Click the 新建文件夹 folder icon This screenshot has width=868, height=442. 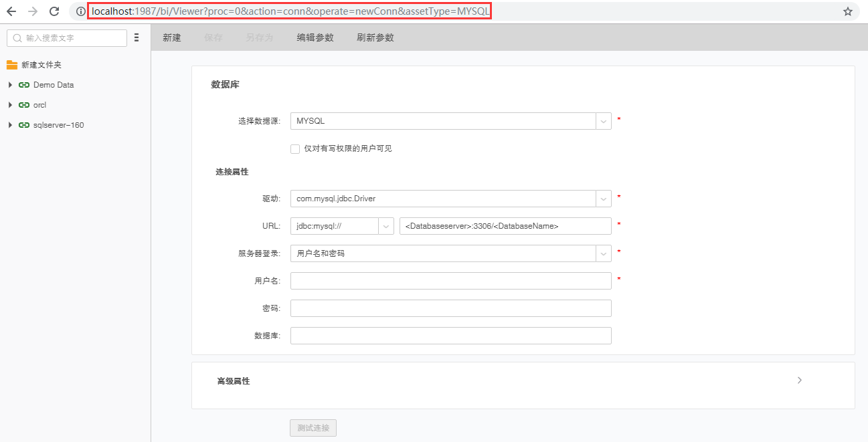click(x=11, y=65)
